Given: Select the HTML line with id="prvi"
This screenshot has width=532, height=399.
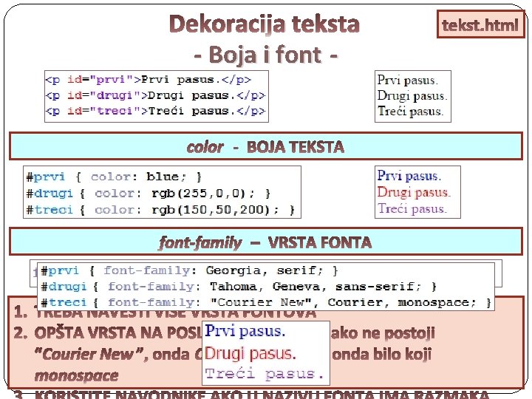Looking at the screenshot, I should 149,80.
